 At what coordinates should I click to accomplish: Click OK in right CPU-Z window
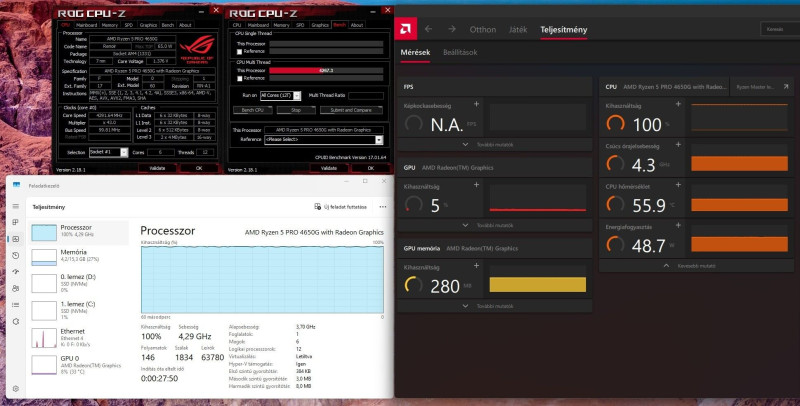click(371, 168)
